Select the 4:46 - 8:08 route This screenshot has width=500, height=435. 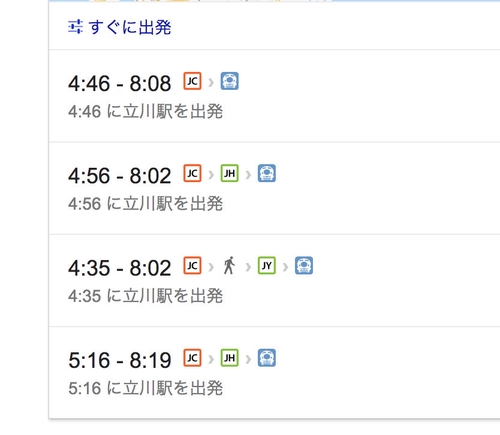tap(274, 96)
